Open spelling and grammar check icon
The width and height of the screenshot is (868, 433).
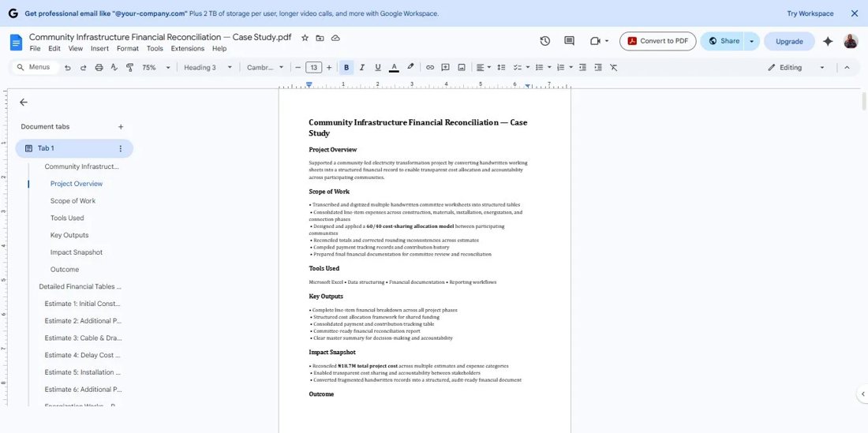[x=114, y=68]
